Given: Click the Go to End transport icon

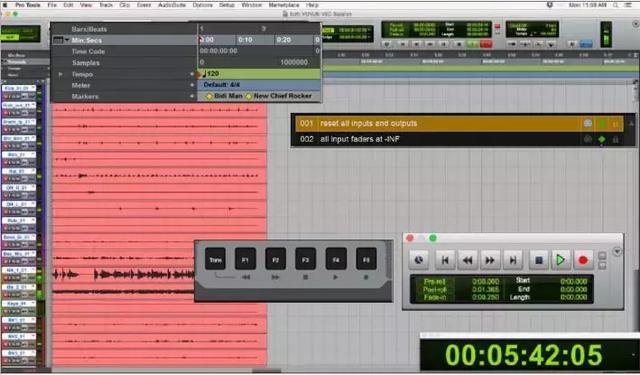Looking at the screenshot, I should point(513,260).
